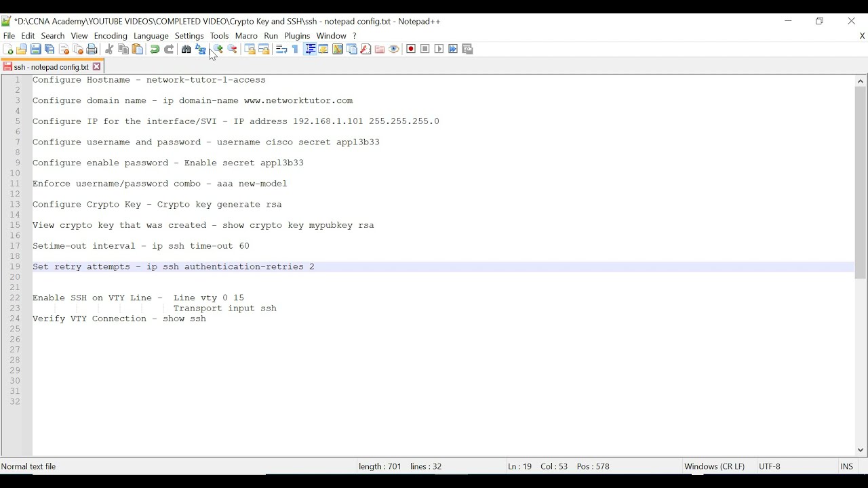Open the ? help menu
The height and width of the screenshot is (488, 868).
[355, 35]
